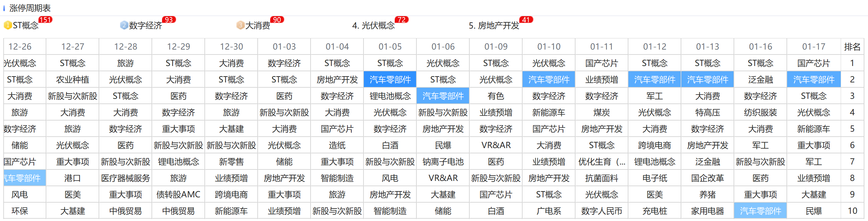
Task: Select the 大消费 top concept label
Action: (258, 26)
